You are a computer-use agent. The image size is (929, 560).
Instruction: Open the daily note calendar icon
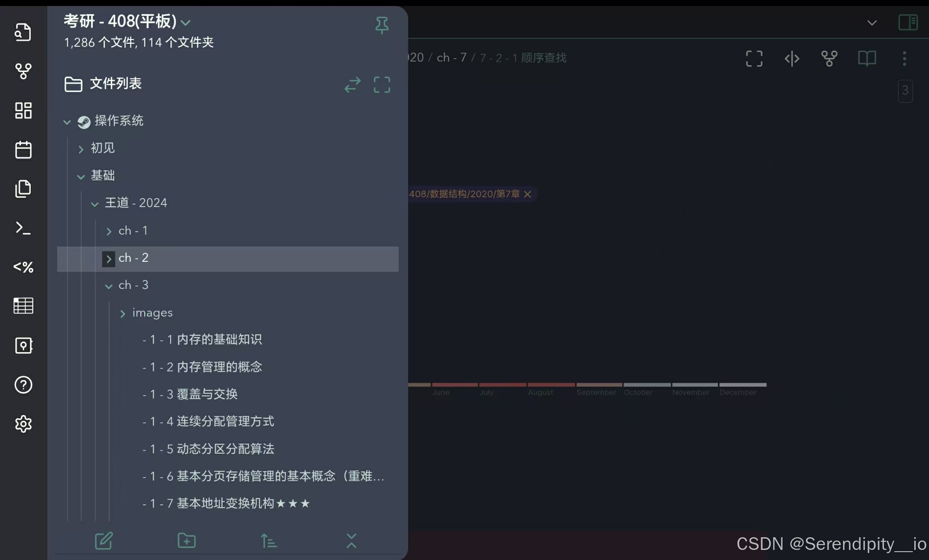(23, 150)
